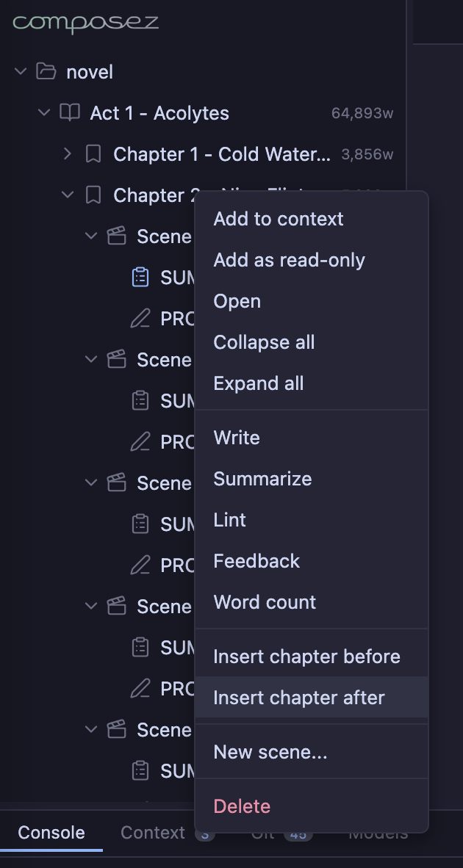This screenshot has height=868, width=463.
Task: Collapse the Act 1 - Acolytes chevron
Action: 45,113
